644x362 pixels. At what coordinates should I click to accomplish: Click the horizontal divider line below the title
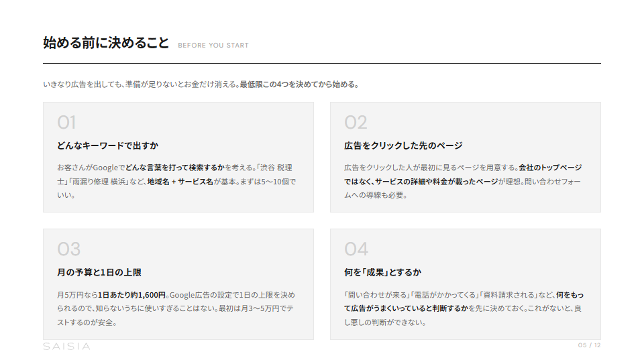coord(322,63)
